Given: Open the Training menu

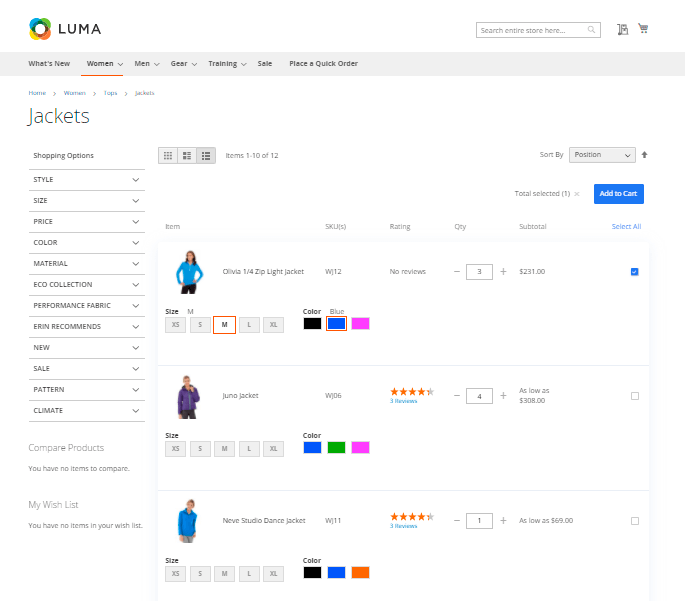Looking at the screenshot, I should (x=227, y=64).
